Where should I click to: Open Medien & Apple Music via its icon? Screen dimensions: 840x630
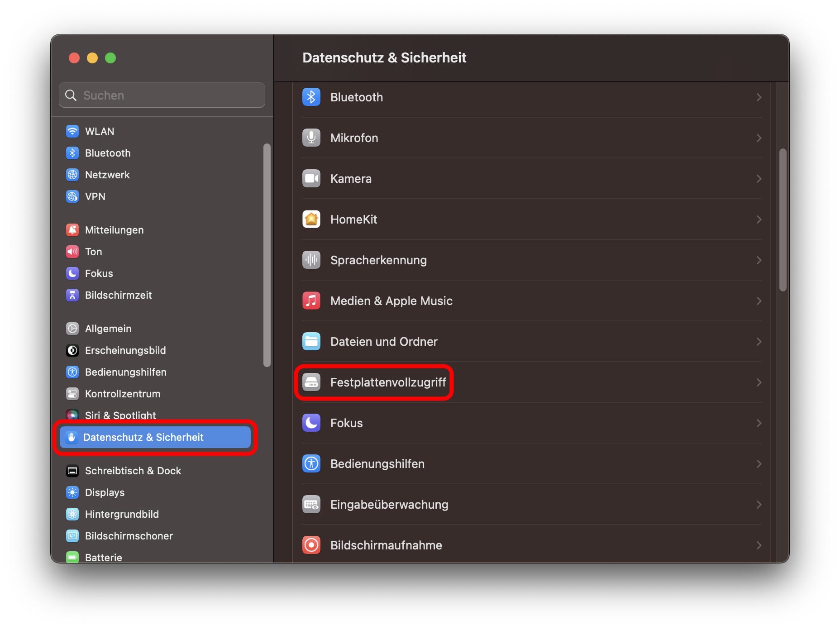(x=311, y=301)
